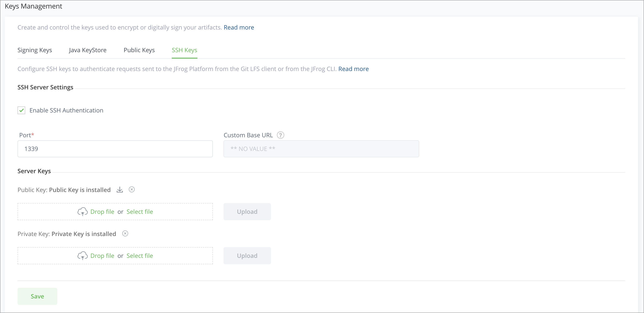Click public key cloud upload icon
644x313 pixels.
pyautogui.click(x=82, y=212)
